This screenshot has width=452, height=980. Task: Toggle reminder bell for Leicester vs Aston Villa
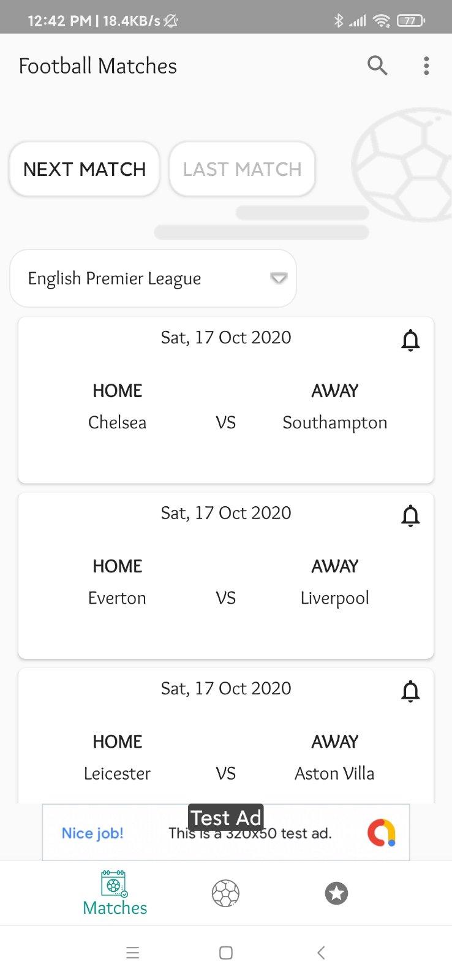tap(410, 691)
